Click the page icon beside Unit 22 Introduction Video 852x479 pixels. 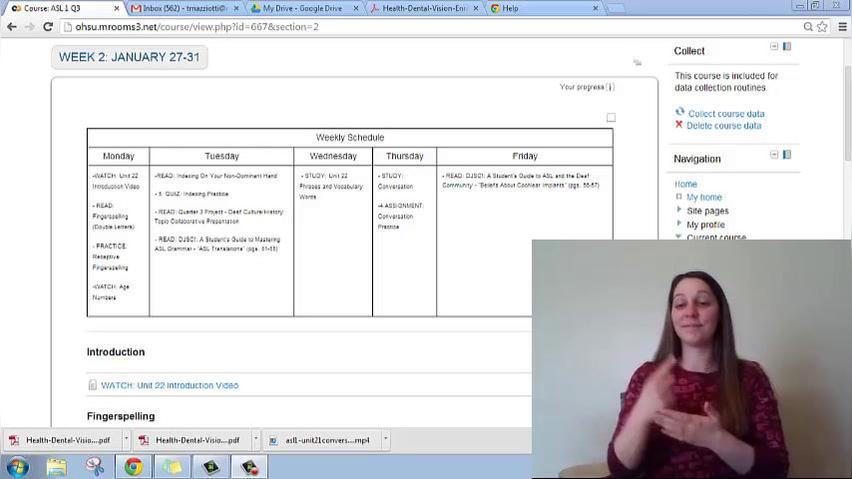[x=92, y=385]
